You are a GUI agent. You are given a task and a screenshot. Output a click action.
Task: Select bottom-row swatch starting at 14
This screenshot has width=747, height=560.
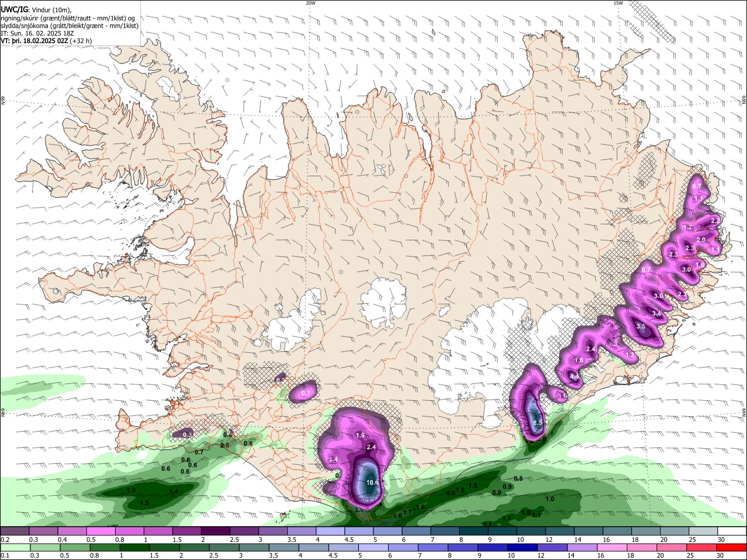583,548
